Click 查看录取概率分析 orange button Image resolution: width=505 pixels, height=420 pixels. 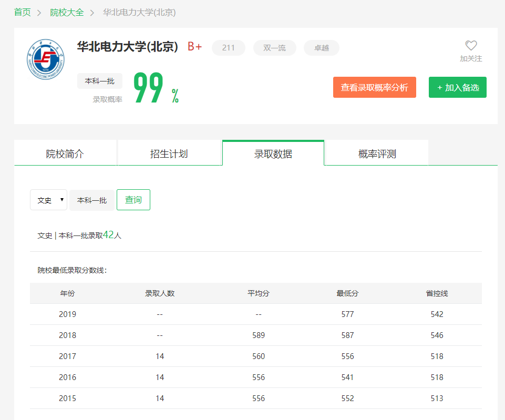point(375,87)
